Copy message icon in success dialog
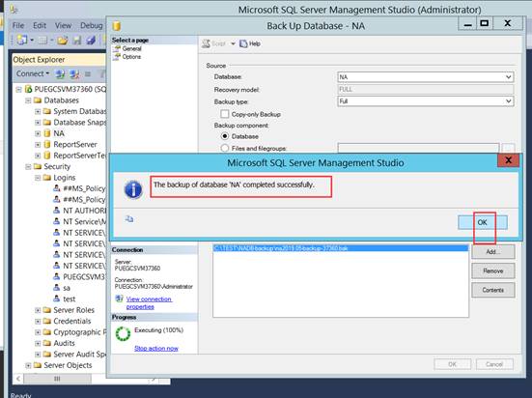The image size is (532, 398). [x=129, y=218]
